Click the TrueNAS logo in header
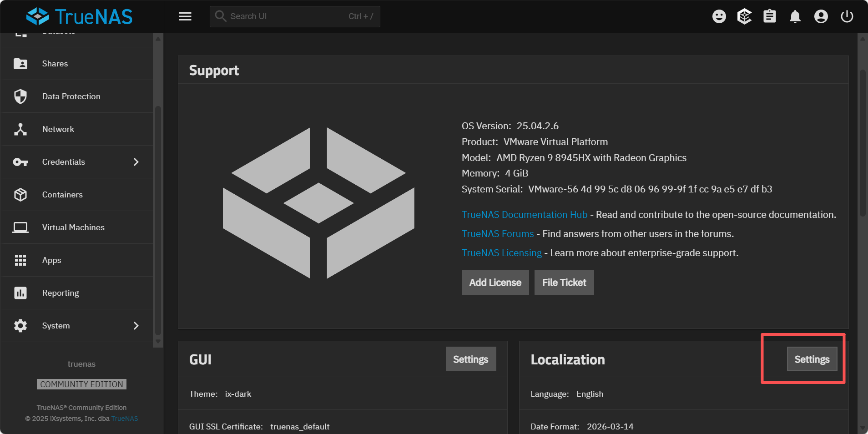Image resolution: width=868 pixels, height=434 pixels. point(80,16)
